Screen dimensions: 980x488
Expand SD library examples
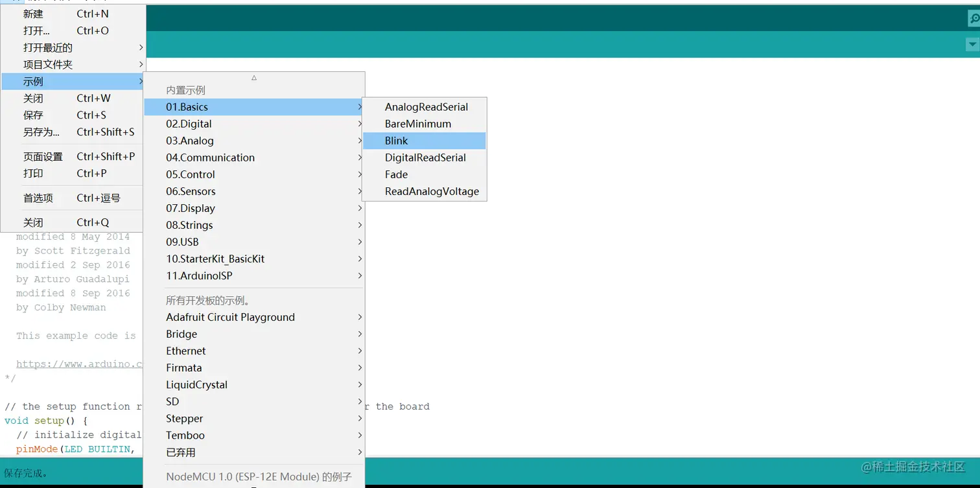[x=254, y=401]
